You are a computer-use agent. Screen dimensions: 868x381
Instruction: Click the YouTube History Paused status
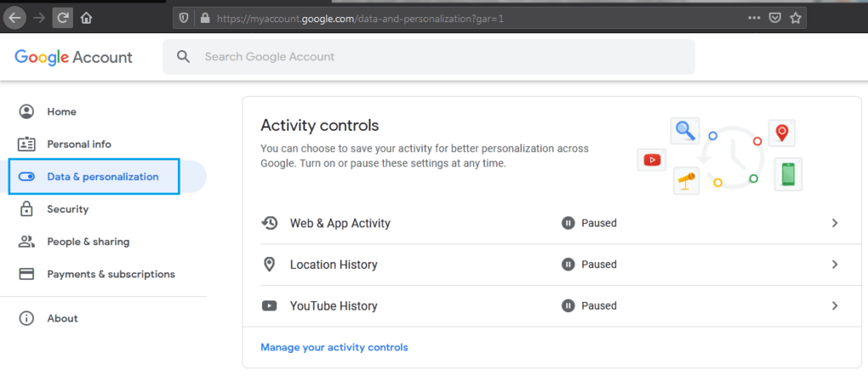pos(589,305)
